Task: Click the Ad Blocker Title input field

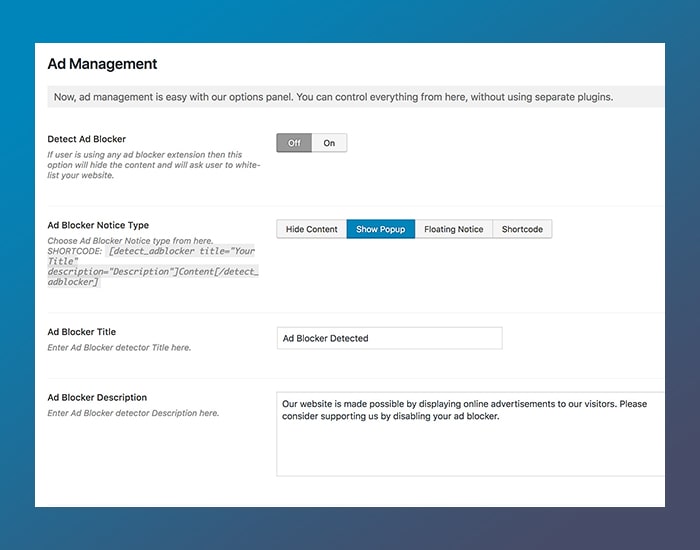Action: click(389, 338)
